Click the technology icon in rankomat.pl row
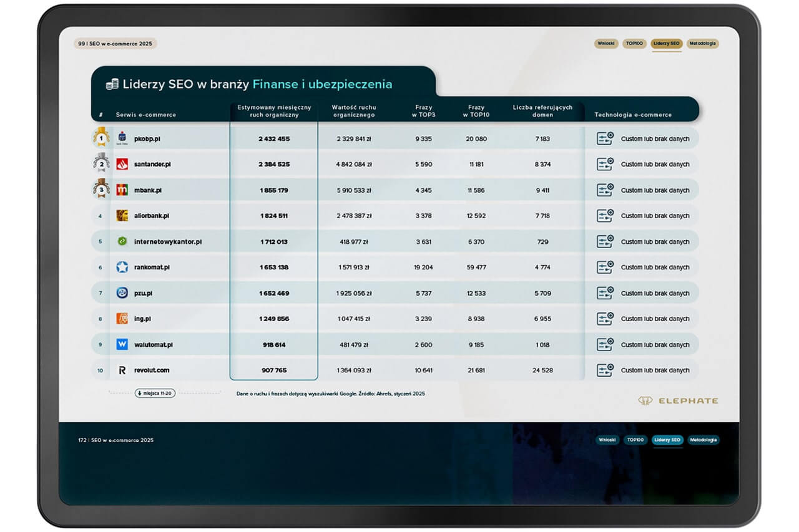Screen dimensions: 799x532 605,267
